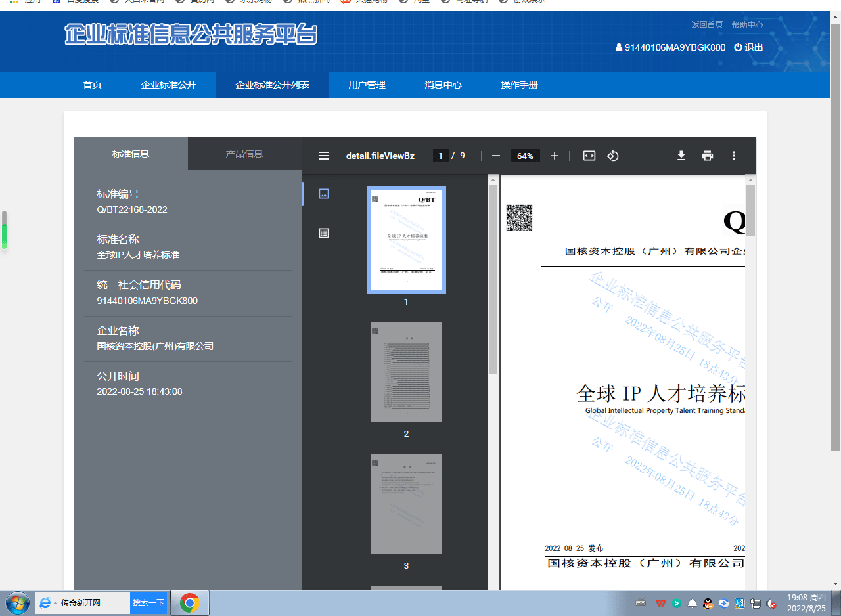Print the PDF document
Image resolution: width=841 pixels, height=616 pixels.
(x=708, y=156)
